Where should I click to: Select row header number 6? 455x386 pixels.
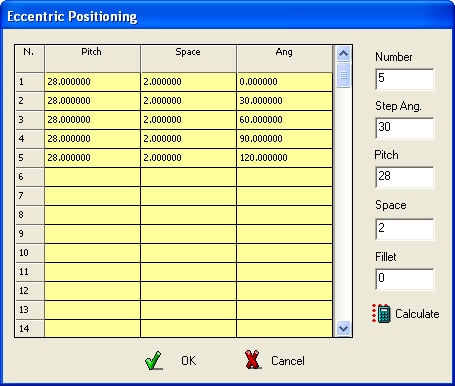click(30, 177)
